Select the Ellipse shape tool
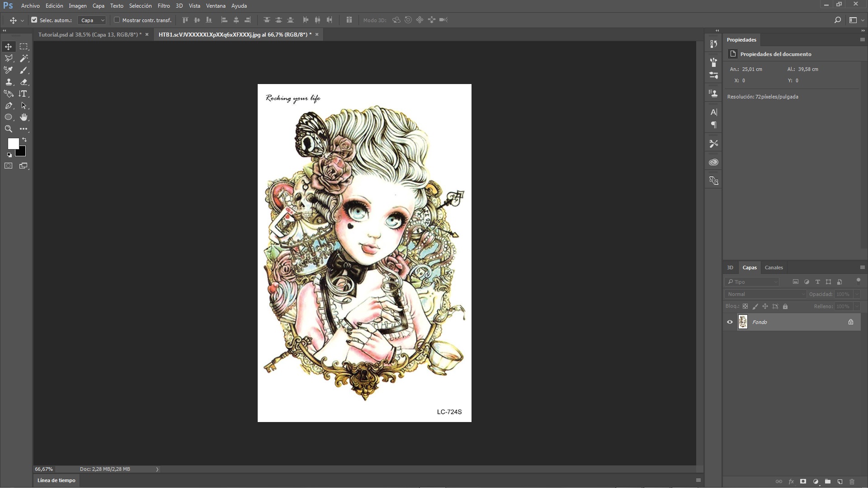 pyautogui.click(x=9, y=117)
